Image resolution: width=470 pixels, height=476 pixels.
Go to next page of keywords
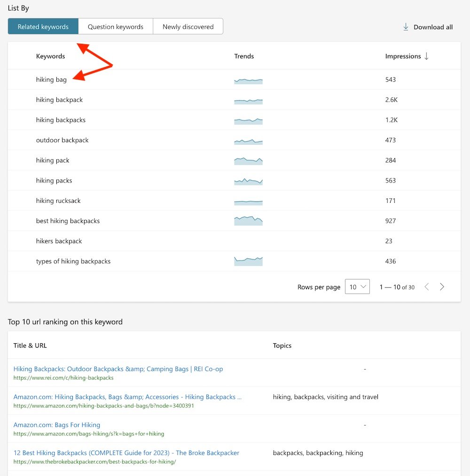coord(442,287)
